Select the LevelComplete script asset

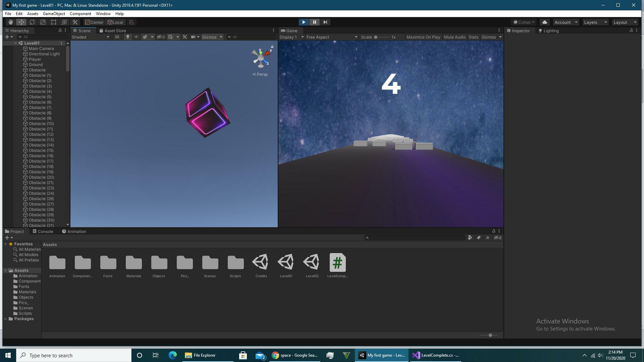[337, 266]
